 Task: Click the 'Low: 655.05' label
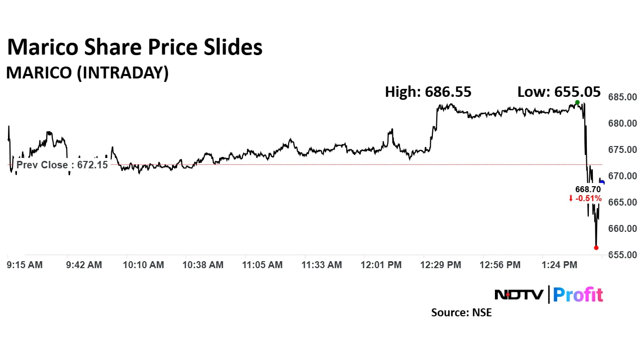[559, 92]
